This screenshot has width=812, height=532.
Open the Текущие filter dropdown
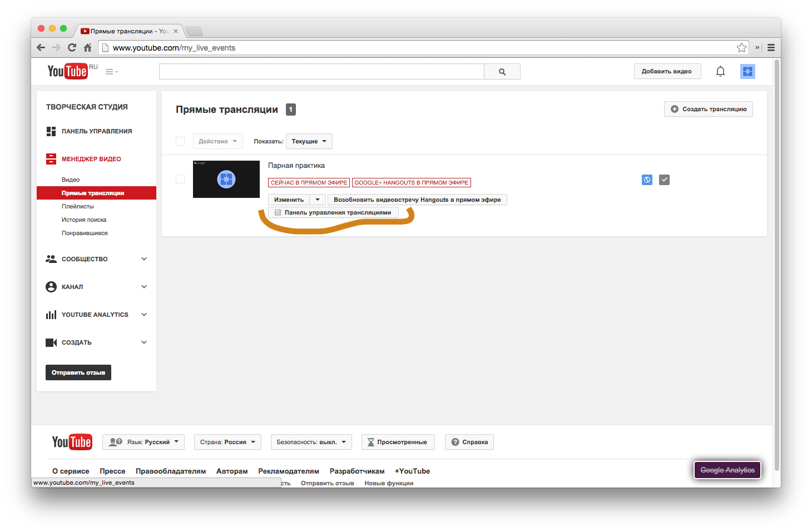(x=309, y=141)
